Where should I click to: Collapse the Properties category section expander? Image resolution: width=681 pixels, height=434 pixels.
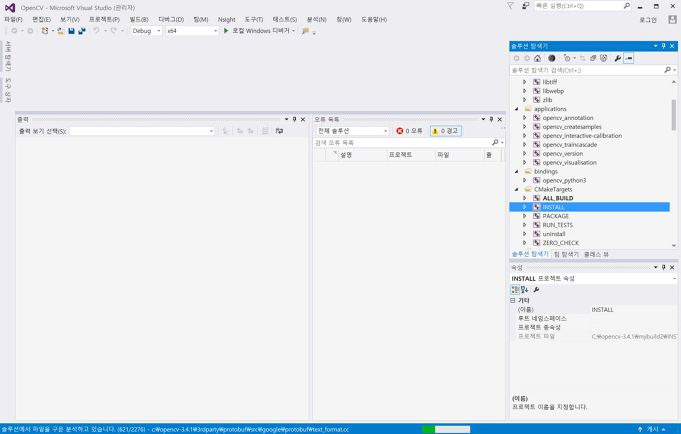[513, 301]
